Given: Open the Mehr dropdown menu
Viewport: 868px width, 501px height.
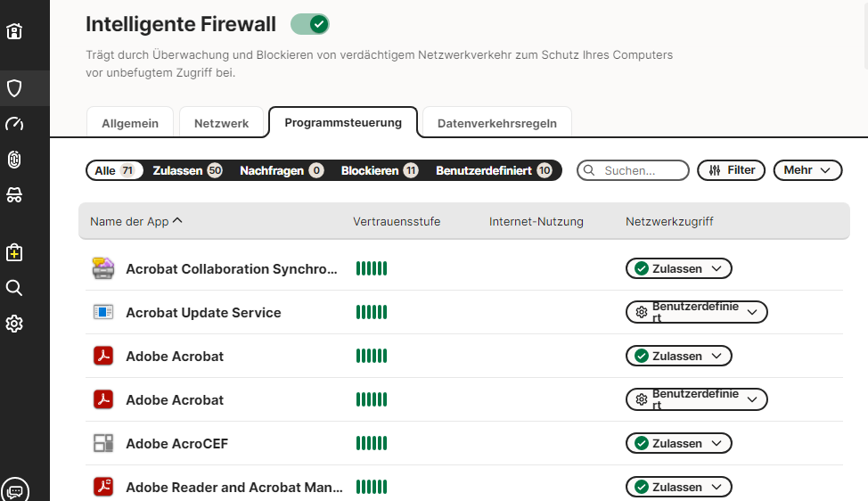Looking at the screenshot, I should [807, 170].
